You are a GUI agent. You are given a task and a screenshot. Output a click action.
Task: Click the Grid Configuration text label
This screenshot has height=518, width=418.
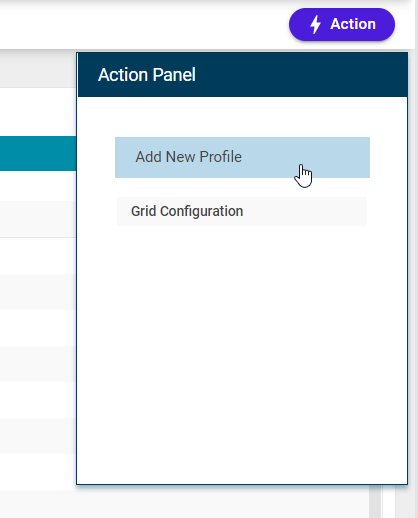coord(187,211)
